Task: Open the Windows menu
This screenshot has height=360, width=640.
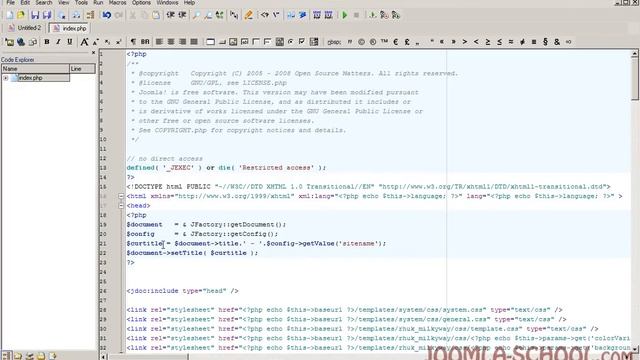Action: pyautogui.click(x=167, y=2)
